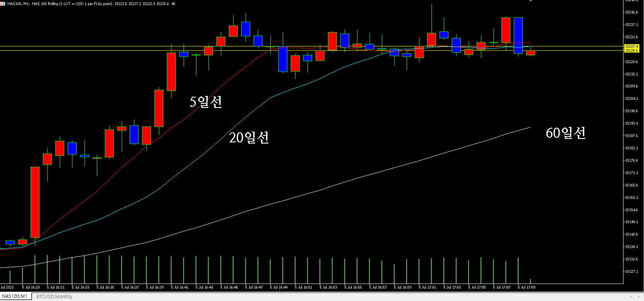
Task: Click the NAS 100 Rolling chart title text
Action: pyautogui.click(x=72, y=4)
